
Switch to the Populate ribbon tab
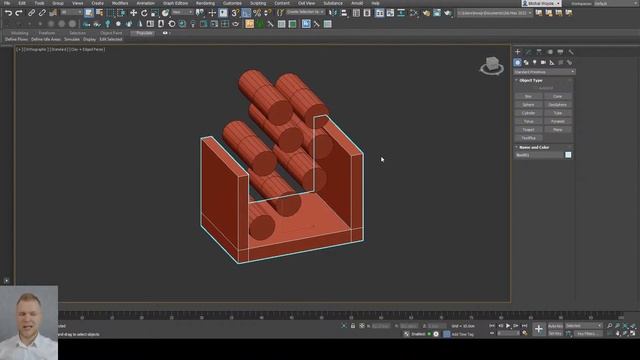tap(144, 33)
